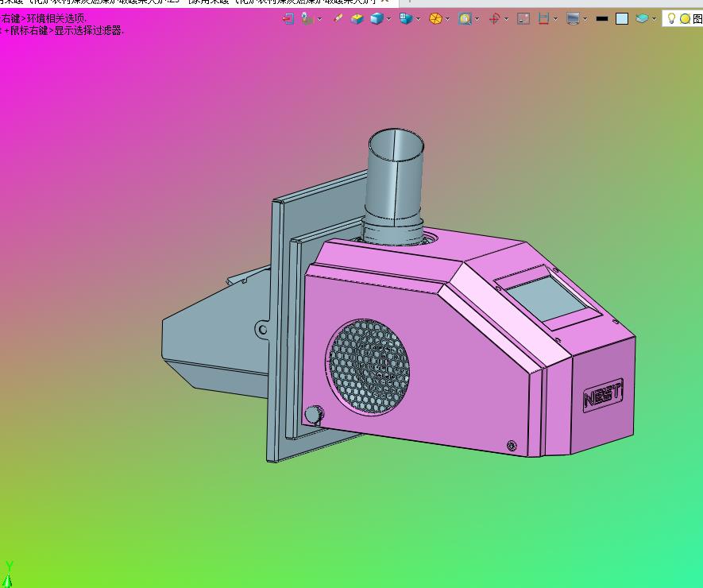Select the pencil edit tool icon
This screenshot has height=588, width=703.
pos(338,19)
